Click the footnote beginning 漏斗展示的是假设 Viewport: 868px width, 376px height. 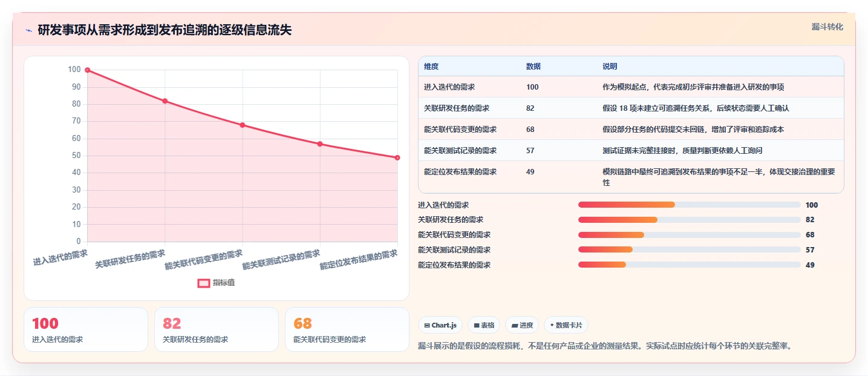(x=605, y=346)
